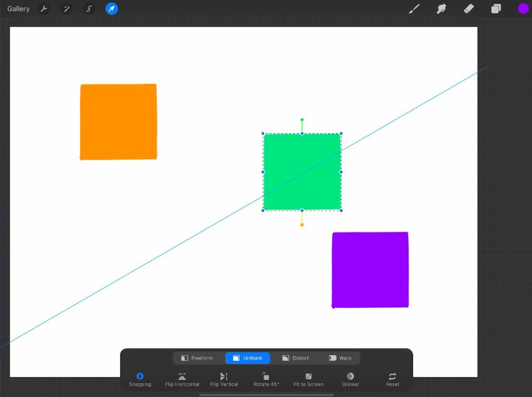The width and height of the screenshot is (532, 397).
Task: Toggle Snapping option
Action: (x=140, y=379)
